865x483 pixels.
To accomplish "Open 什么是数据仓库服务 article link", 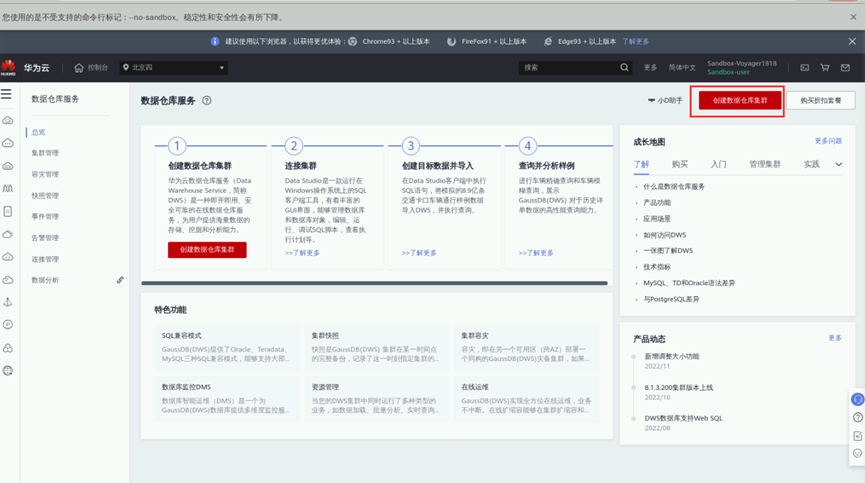I will click(674, 186).
